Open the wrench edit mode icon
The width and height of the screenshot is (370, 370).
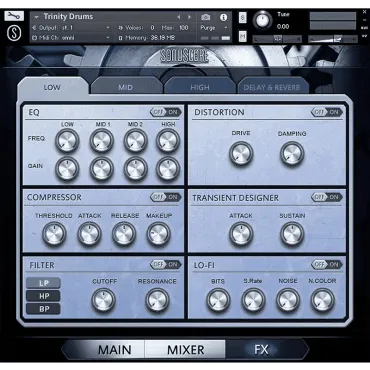pos(14,16)
